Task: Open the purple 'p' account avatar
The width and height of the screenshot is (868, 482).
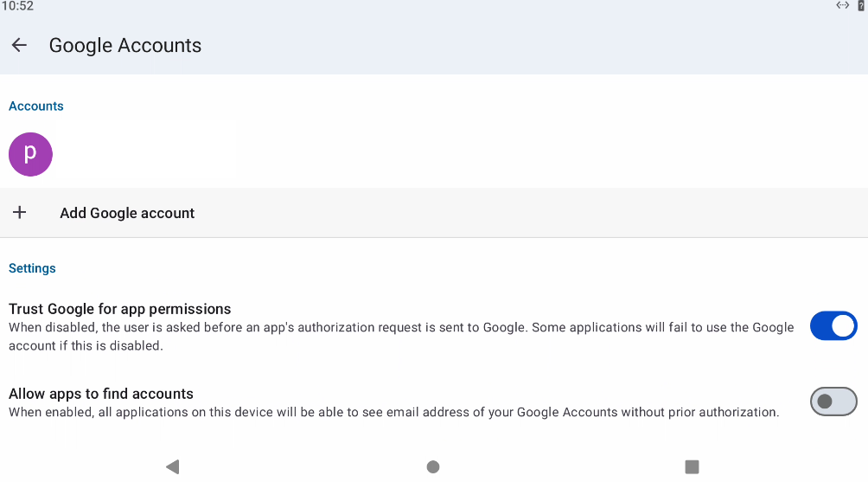Action: pyautogui.click(x=30, y=154)
